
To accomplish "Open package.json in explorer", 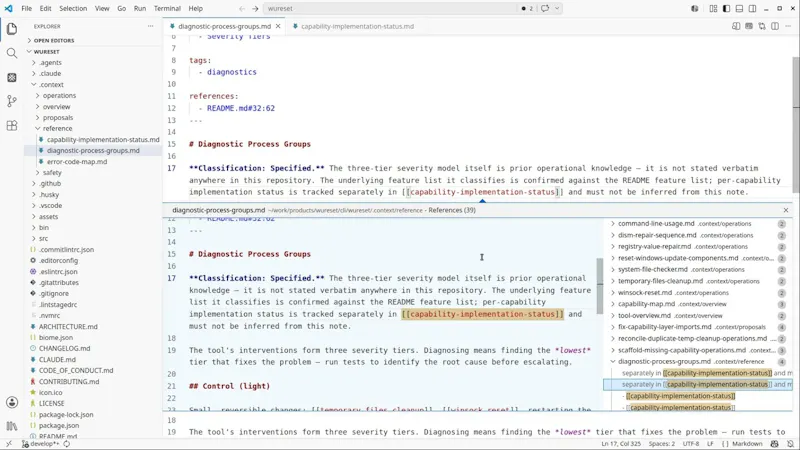I will (x=59, y=426).
